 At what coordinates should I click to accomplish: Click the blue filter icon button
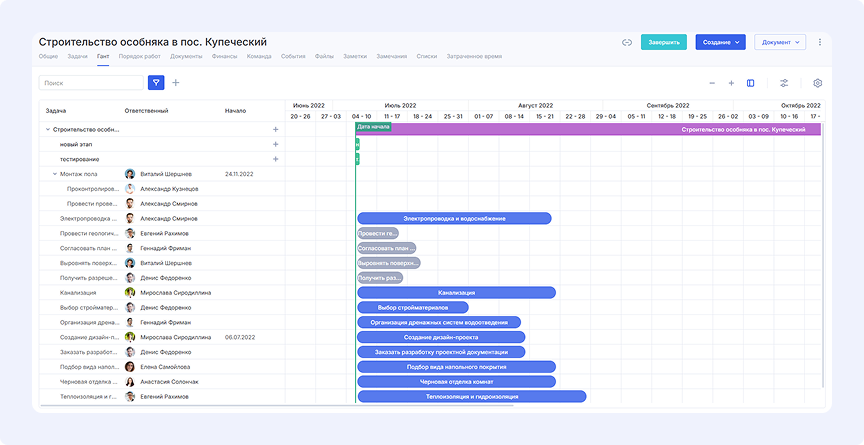click(156, 83)
